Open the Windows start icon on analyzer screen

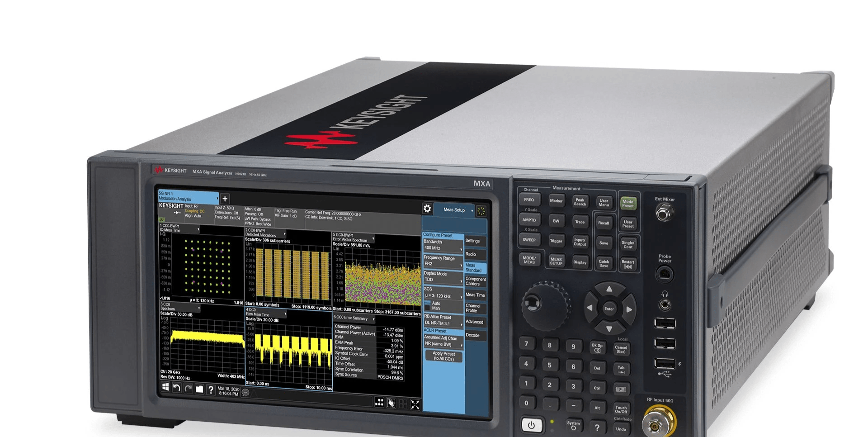click(x=165, y=387)
